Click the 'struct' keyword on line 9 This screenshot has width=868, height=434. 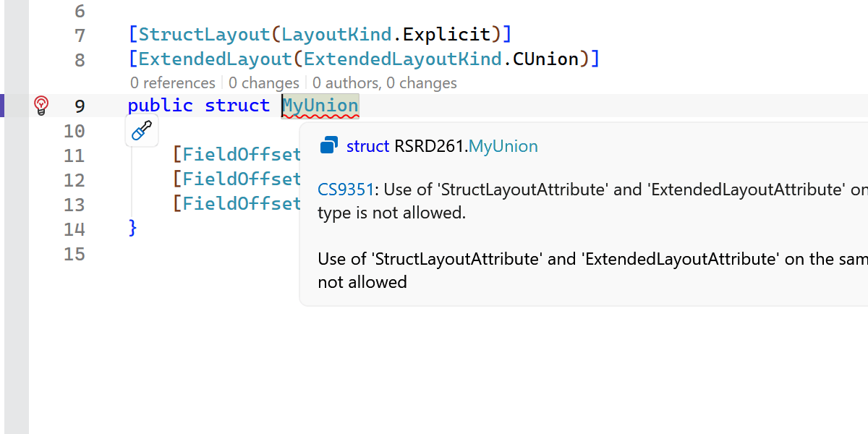coord(237,106)
